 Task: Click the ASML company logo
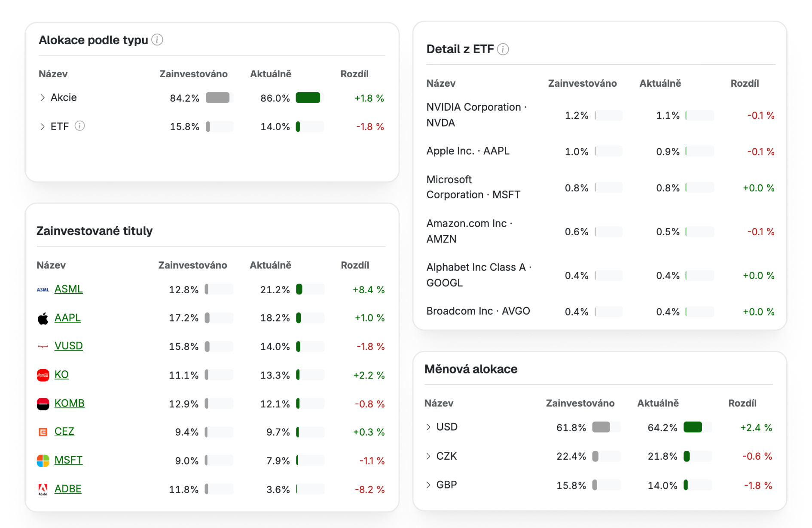pyautogui.click(x=43, y=290)
